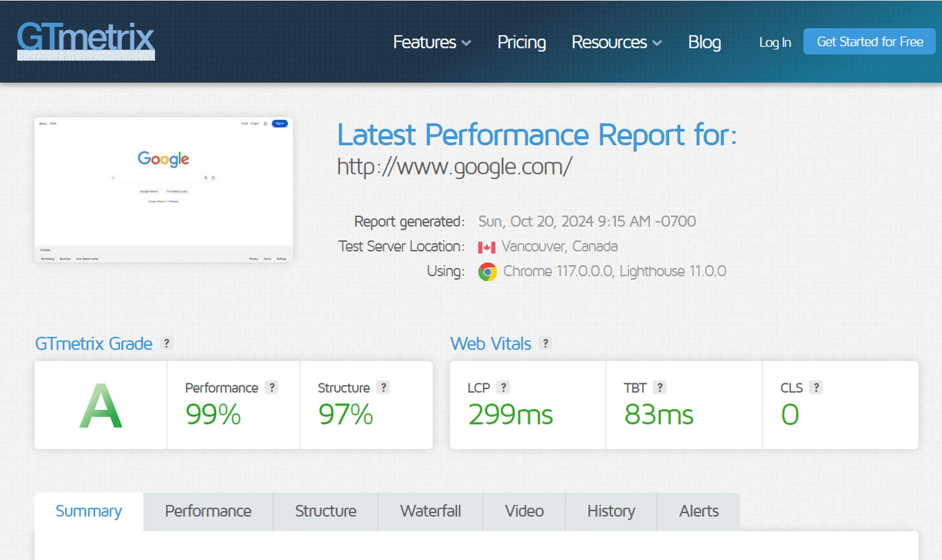Viewport: 942px width, 560px height.
Task: Click the Web Vitals heading
Action: coord(491,344)
